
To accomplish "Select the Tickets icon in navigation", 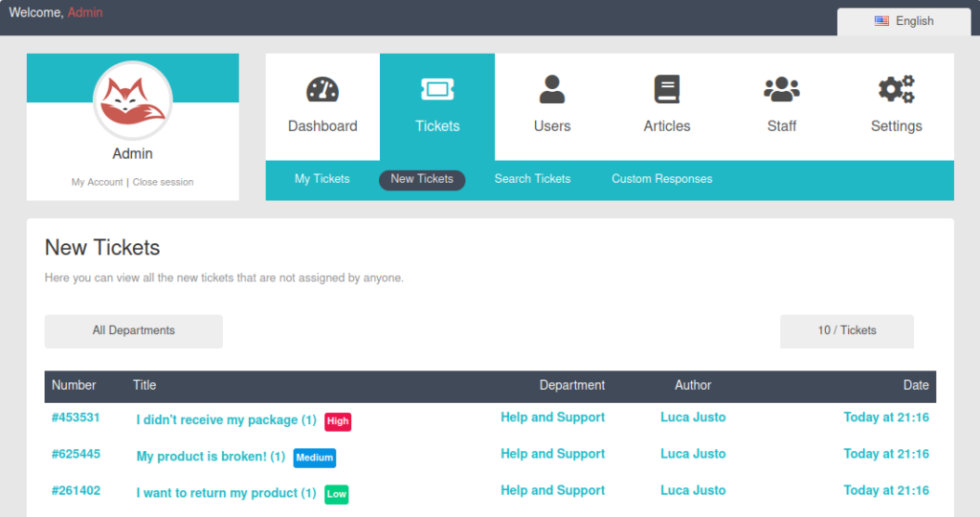I will pyautogui.click(x=437, y=90).
